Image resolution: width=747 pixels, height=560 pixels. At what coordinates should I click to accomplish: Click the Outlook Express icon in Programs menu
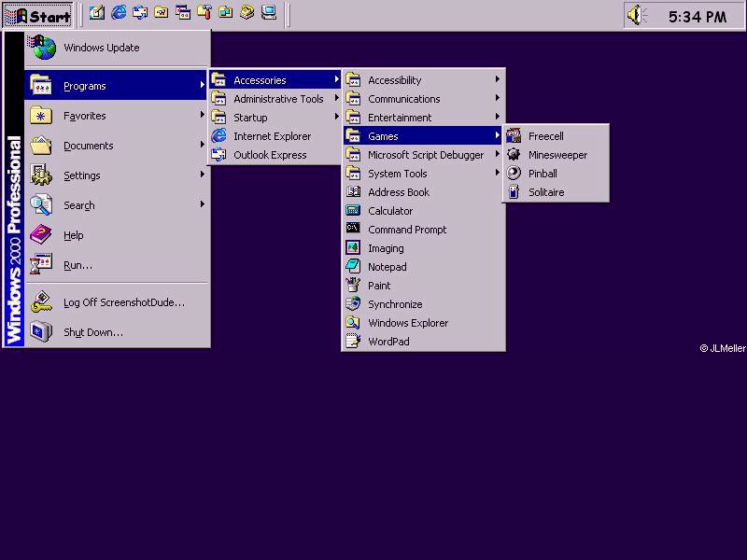click(x=218, y=155)
